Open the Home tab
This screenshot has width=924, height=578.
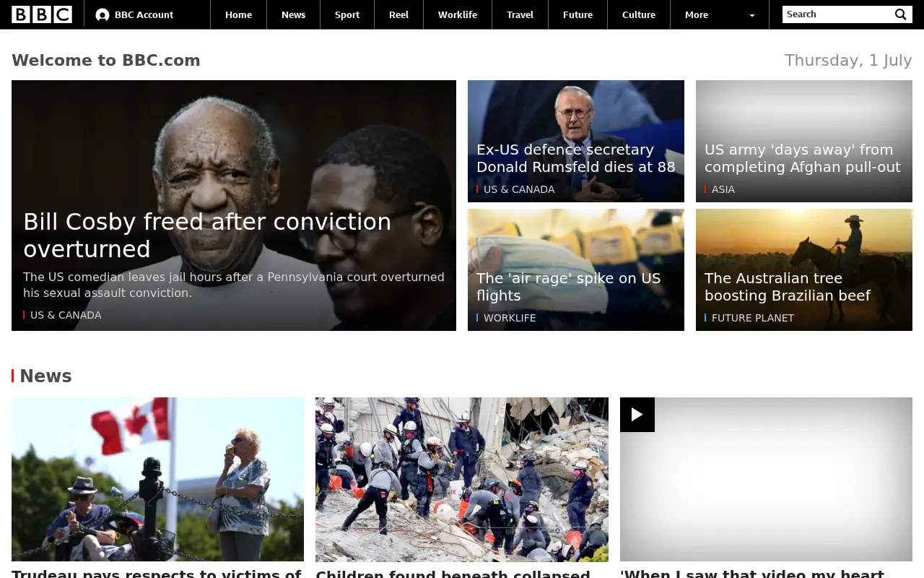(x=238, y=14)
